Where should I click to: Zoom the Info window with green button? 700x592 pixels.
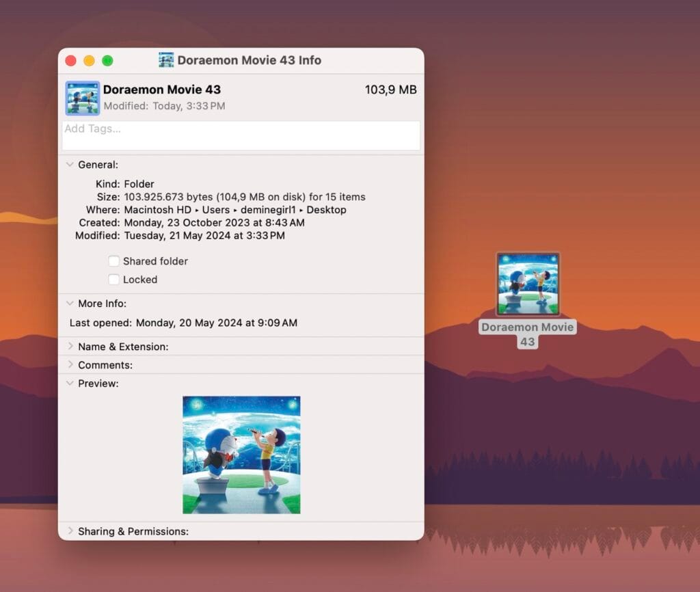click(x=107, y=60)
